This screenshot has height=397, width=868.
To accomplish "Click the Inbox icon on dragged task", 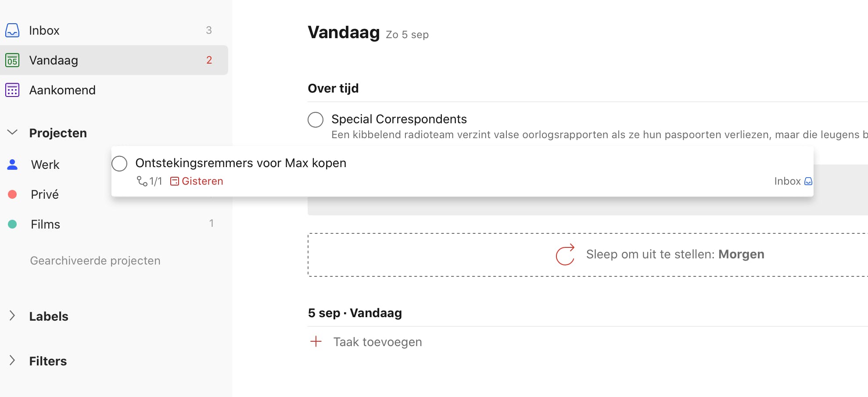I will [808, 181].
